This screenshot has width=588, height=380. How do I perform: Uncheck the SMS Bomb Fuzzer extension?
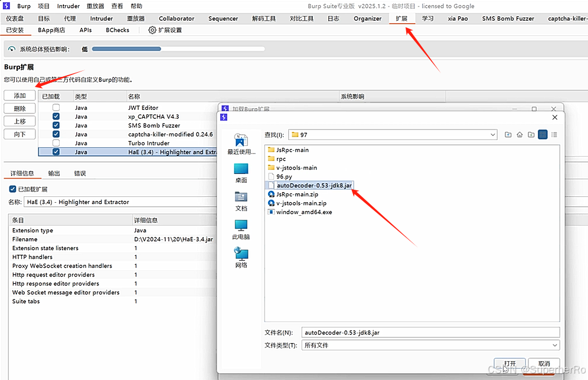[x=56, y=125]
